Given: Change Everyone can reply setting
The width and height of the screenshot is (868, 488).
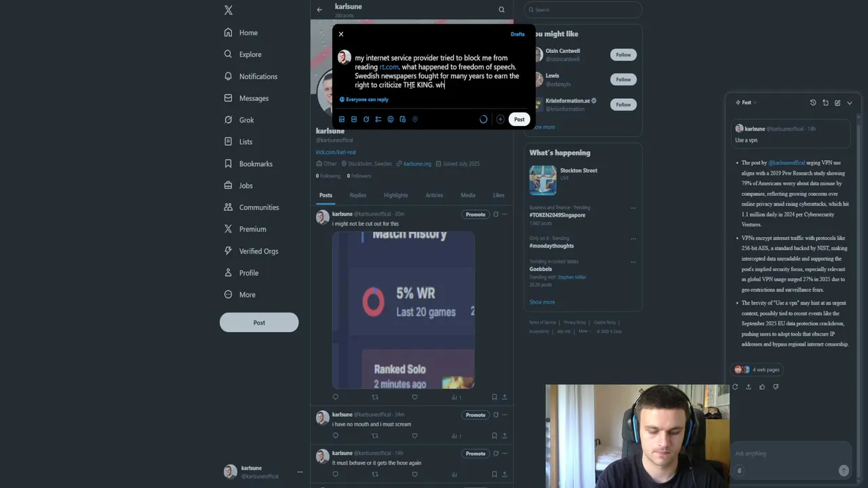Looking at the screenshot, I should [364, 100].
